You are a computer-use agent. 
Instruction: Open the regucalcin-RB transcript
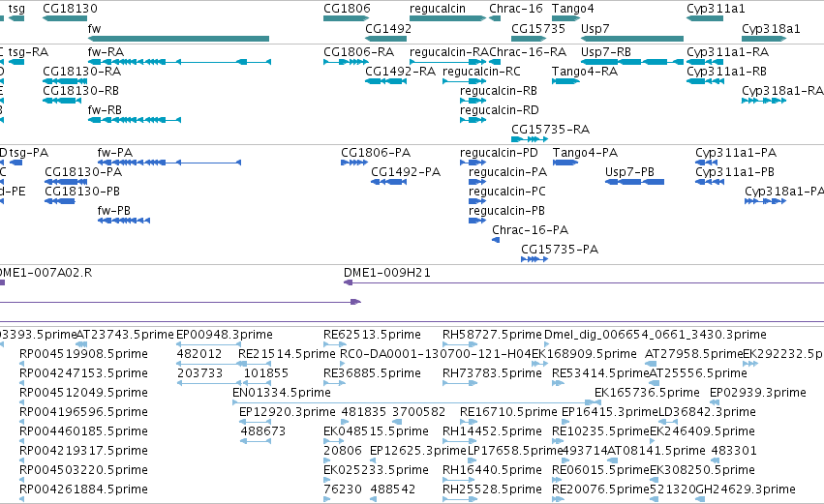coord(473,101)
